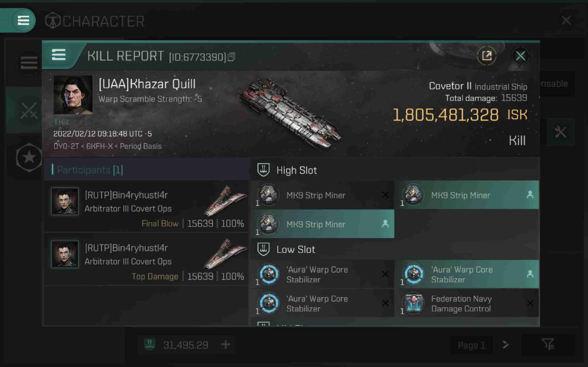Click the Character panel hamburger menu icon
Image resolution: width=588 pixels, height=367 pixels.
click(x=24, y=20)
